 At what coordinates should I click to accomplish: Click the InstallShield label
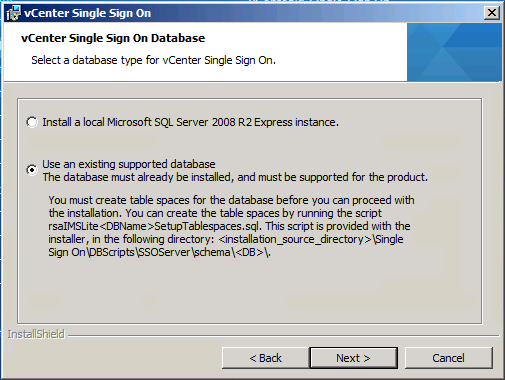coord(36,334)
